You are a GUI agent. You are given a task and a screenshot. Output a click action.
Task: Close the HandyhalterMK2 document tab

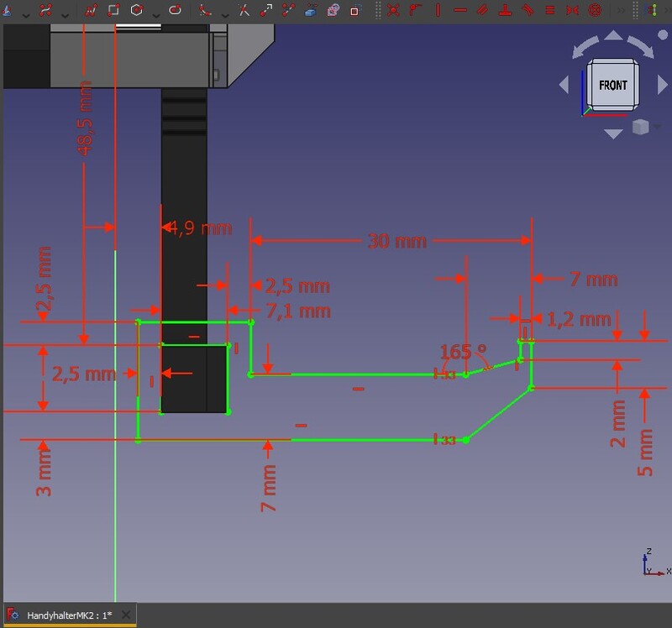pyautogui.click(x=127, y=615)
